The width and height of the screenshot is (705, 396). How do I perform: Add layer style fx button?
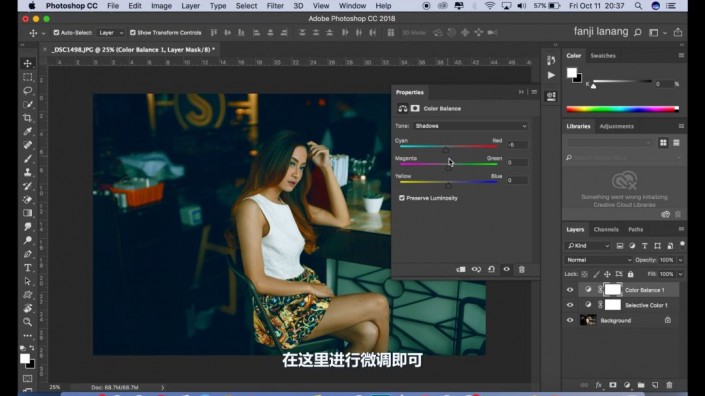click(598, 385)
